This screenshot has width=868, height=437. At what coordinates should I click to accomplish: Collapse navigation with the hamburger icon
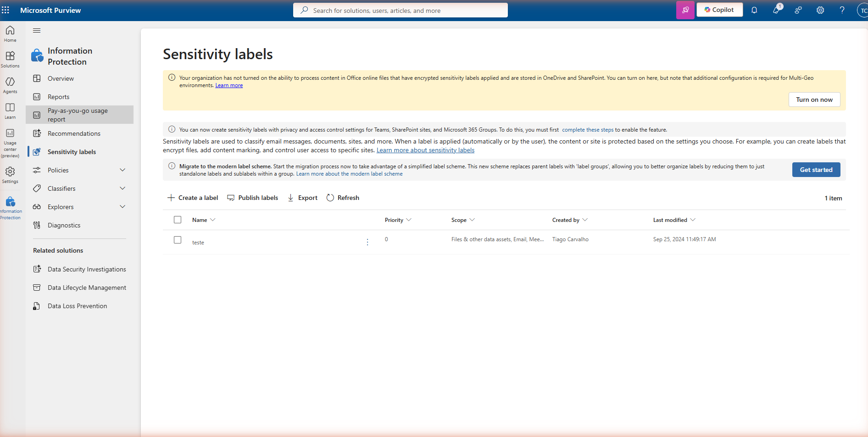click(37, 30)
